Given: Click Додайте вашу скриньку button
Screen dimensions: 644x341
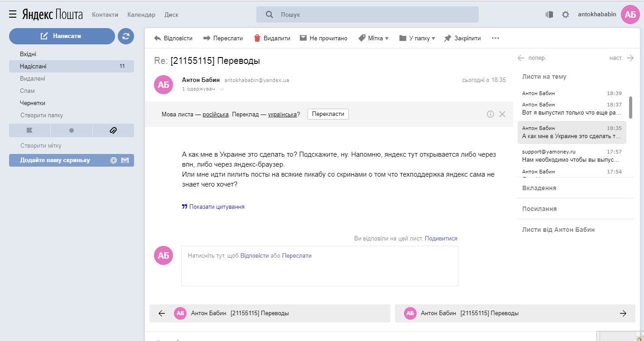Looking at the screenshot, I should (72, 160).
